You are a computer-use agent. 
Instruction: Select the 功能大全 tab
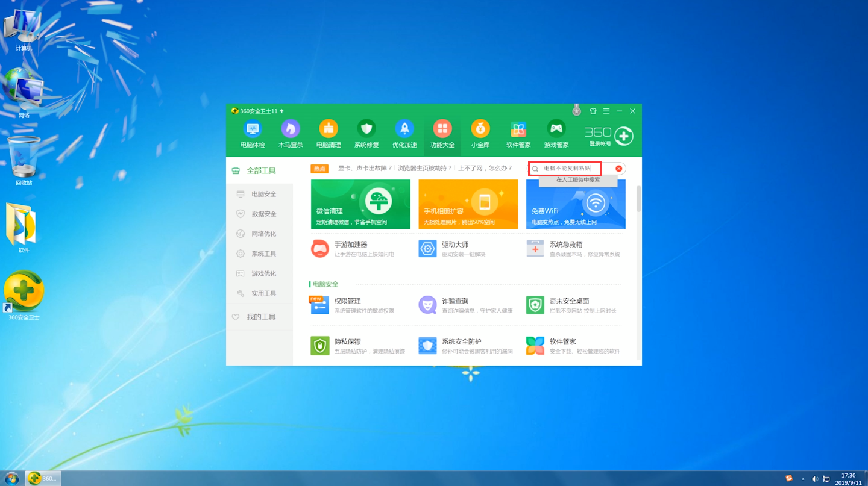pyautogui.click(x=442, y=134)
